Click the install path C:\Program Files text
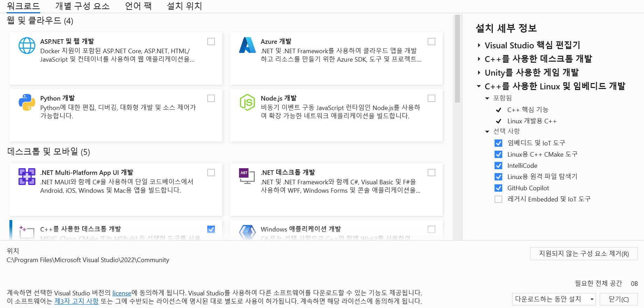 88,260
